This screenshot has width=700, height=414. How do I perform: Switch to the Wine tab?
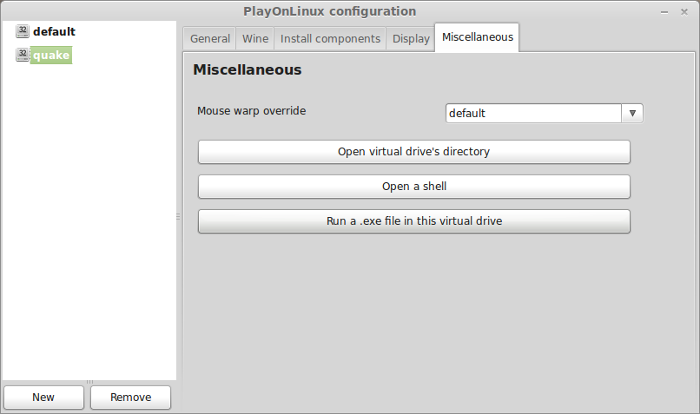255,39
